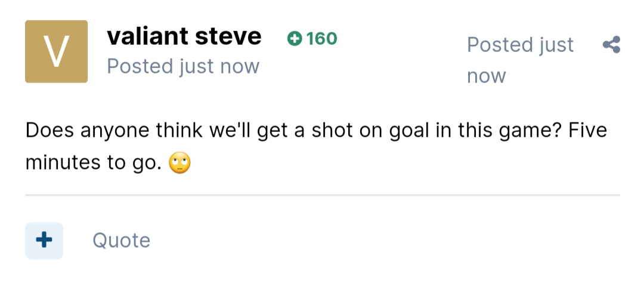Click the dark plus multiquote icon

coord(44,240)
